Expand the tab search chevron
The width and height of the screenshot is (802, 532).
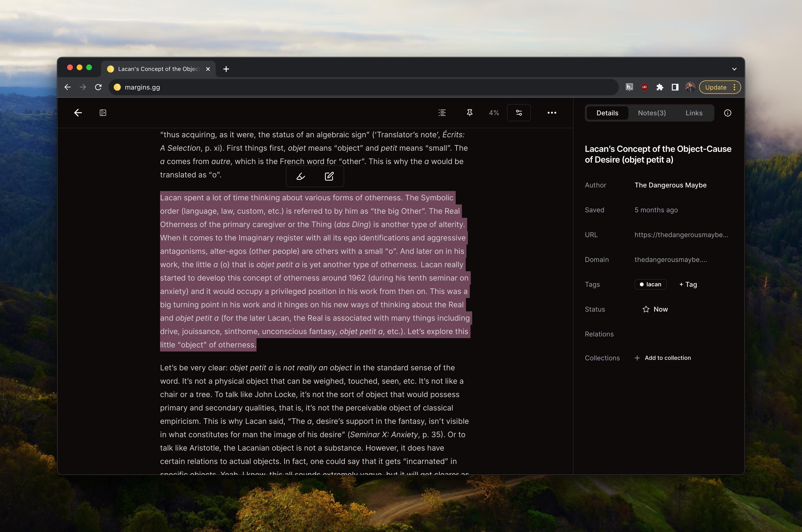pos(734,69)
